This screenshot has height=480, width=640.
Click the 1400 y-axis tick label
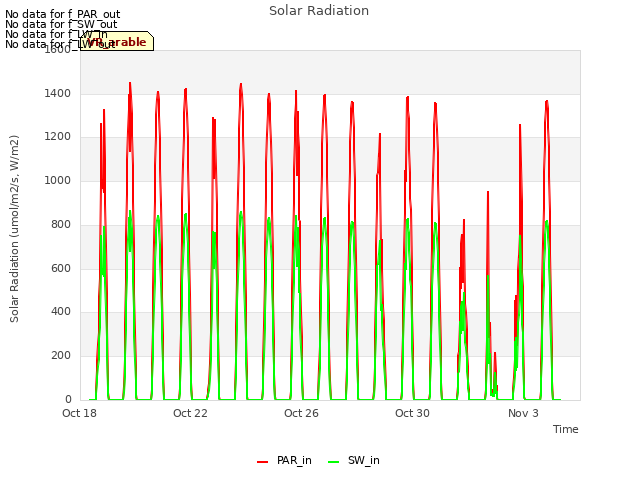point(58,93)
